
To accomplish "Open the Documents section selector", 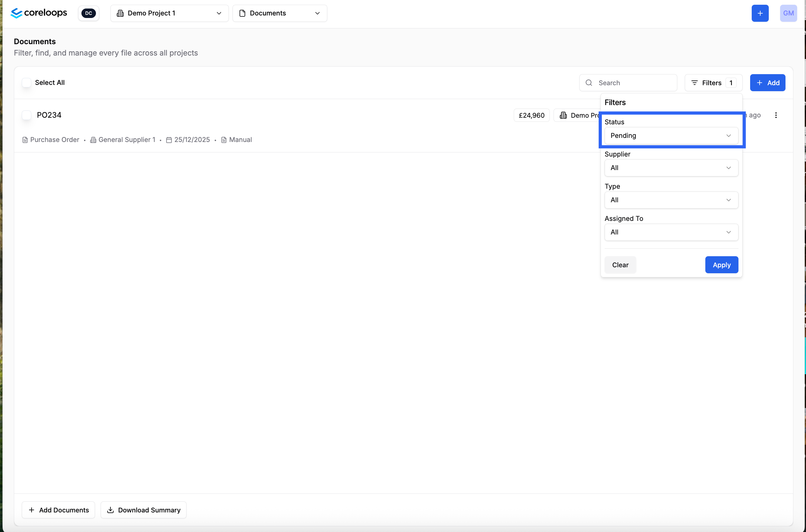I will (280, 13).
